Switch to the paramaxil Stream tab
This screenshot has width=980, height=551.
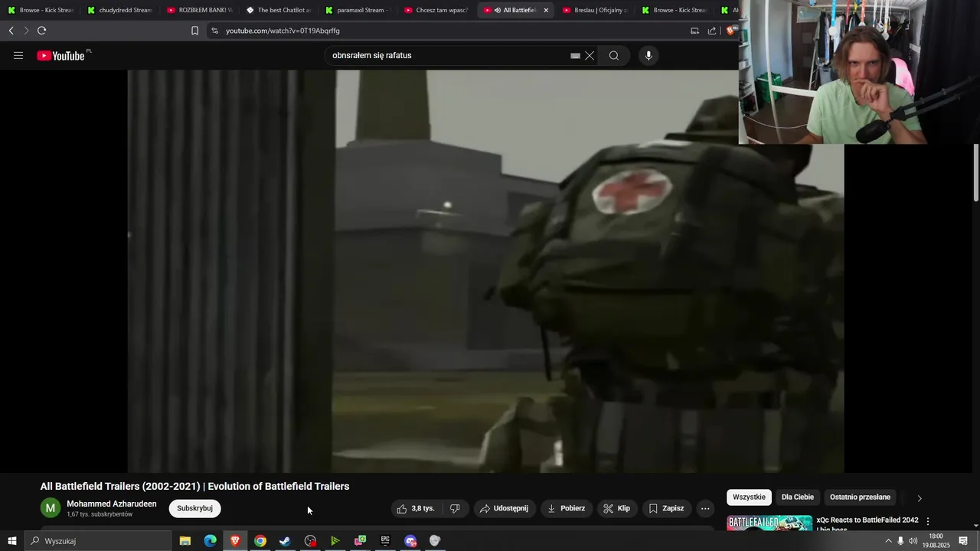point(359,10)
